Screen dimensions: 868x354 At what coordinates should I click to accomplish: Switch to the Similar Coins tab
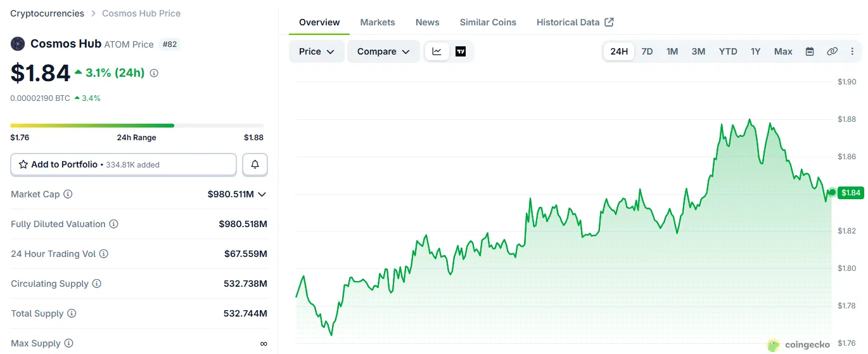pyautogui.click(x=488, y=22)
